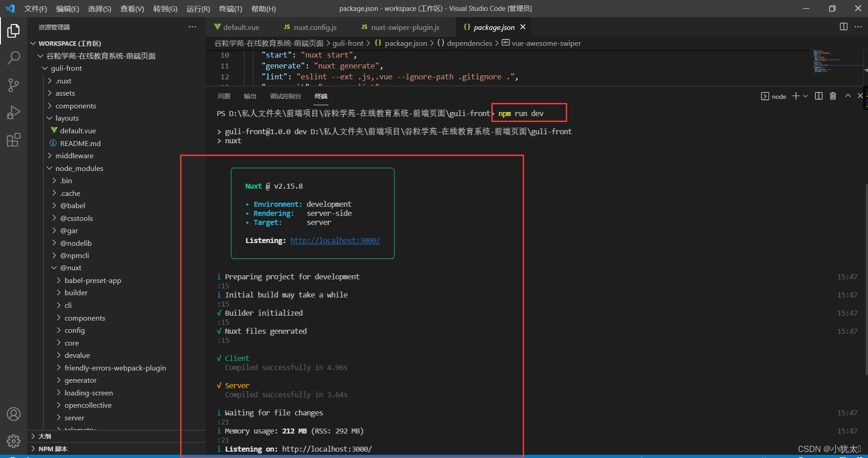Open the Manage gear in activity bar
This screenshot has height=458, width=868.
pos(14,441)
